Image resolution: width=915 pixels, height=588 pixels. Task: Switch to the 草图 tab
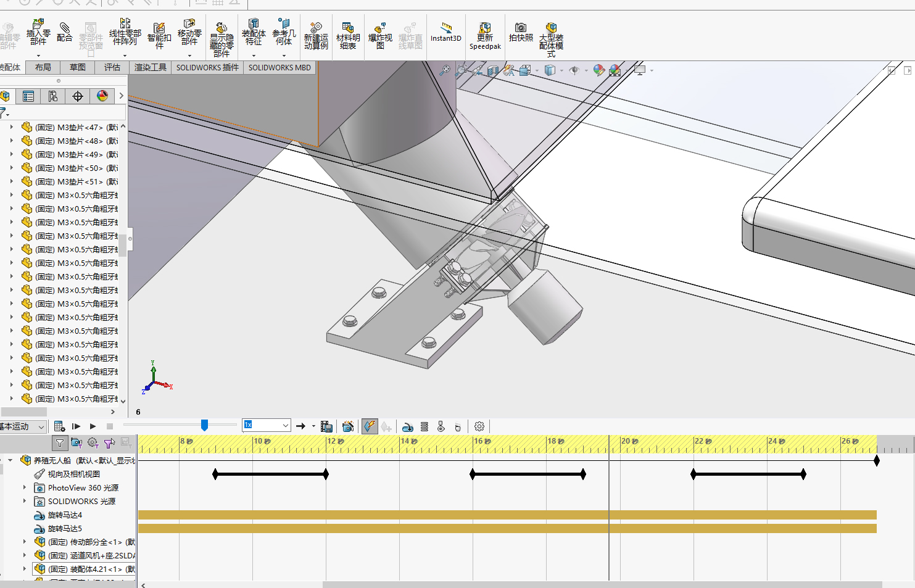point(78,67)
